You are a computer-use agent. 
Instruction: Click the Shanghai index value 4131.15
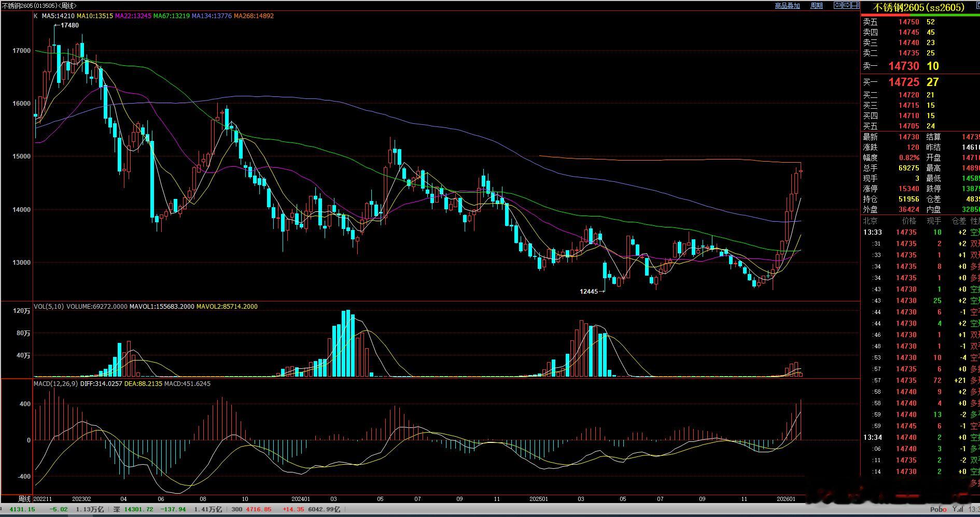click(x=22, y=509)
